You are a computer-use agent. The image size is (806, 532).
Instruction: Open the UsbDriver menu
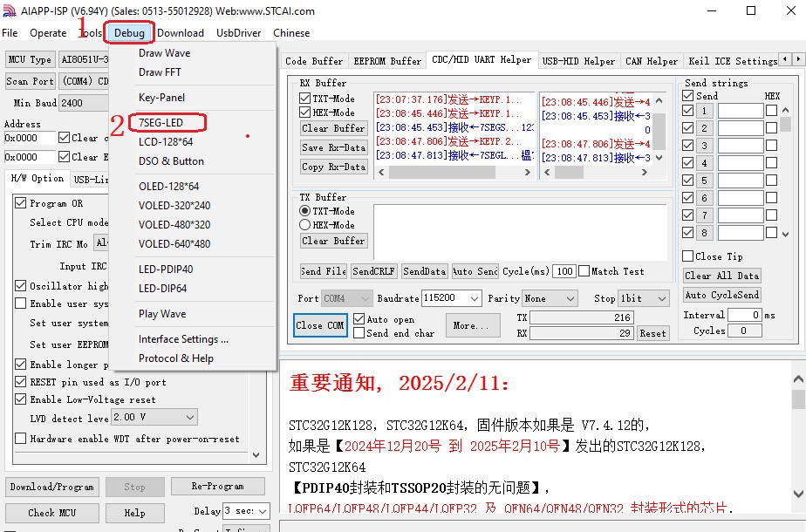point(238,33)
